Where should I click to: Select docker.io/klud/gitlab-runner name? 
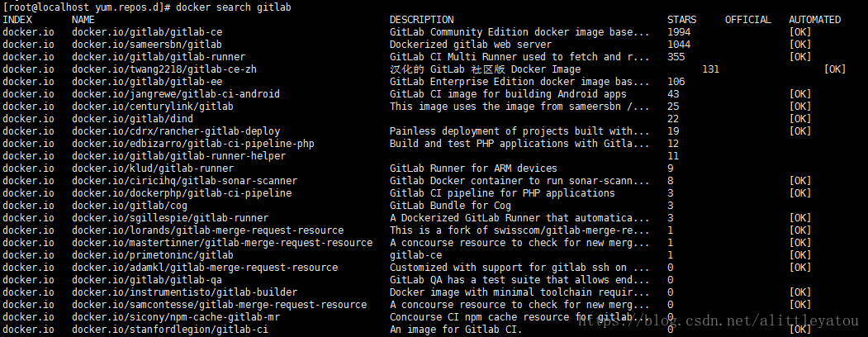coord(153,168)
